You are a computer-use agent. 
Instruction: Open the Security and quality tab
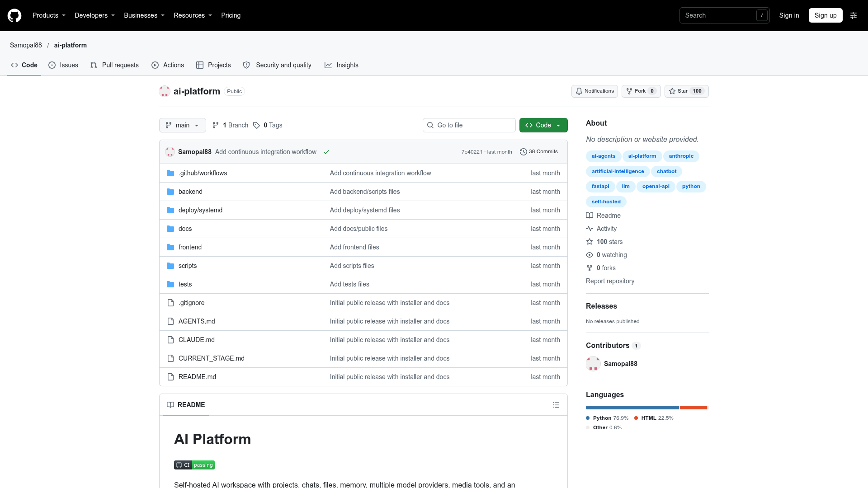[x=277, y=65]
